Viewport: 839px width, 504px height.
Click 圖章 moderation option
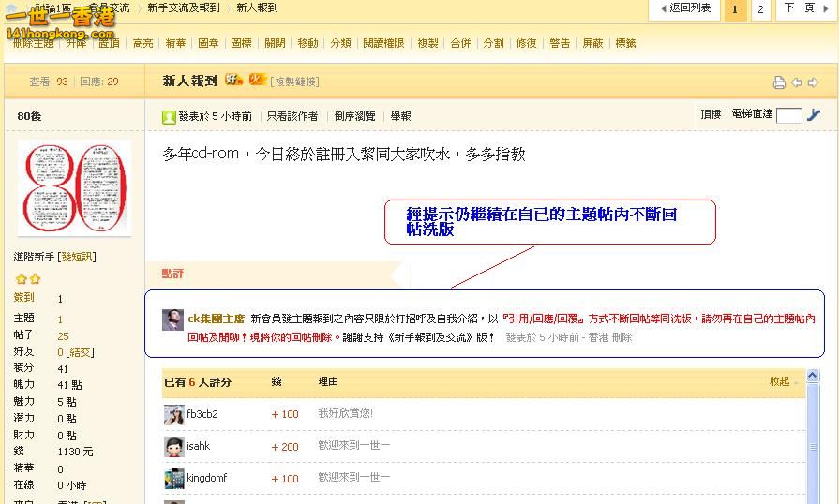point(208,43)
